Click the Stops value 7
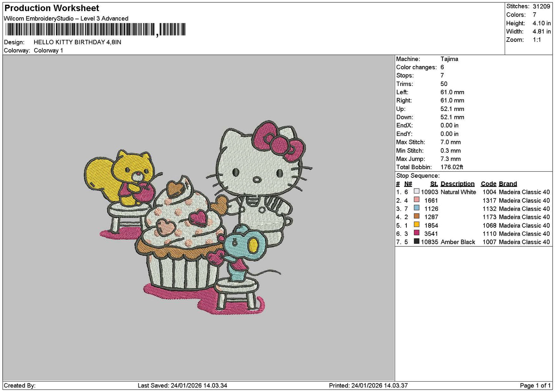This screenshot has width=555, height=392. [x=442, y=76]
